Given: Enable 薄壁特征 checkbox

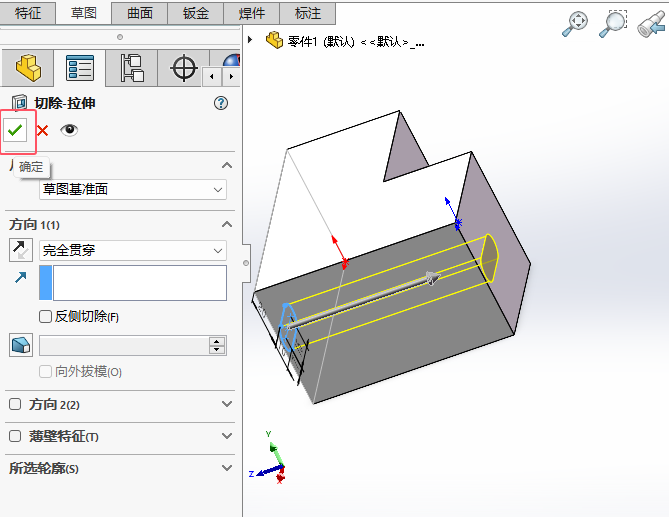Looking at the screenshot, I should pos(15,436).
